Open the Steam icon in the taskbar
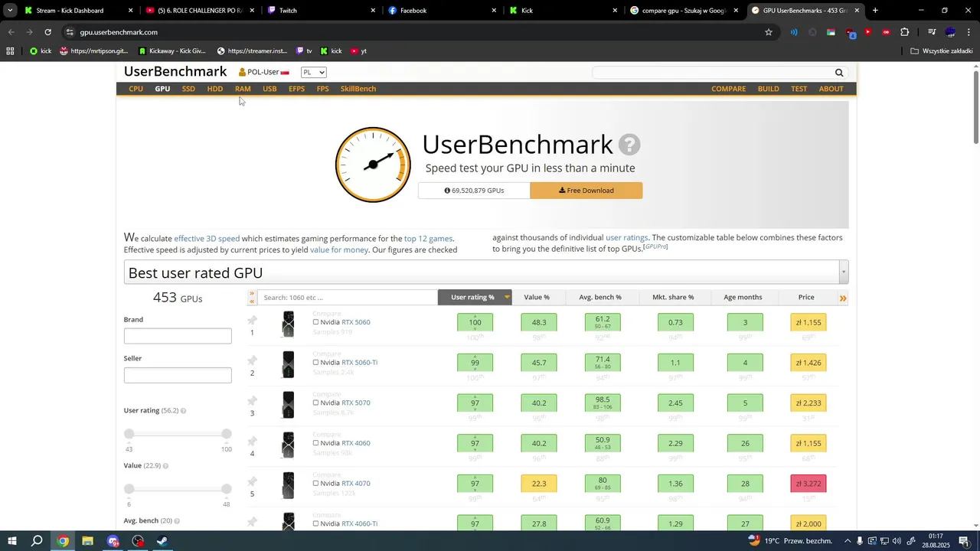Screen dimensions: 980x551 [x=162, y=541]
